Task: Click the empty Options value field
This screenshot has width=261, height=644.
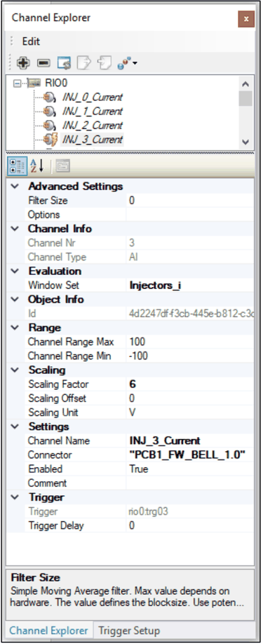Action: 190,215
